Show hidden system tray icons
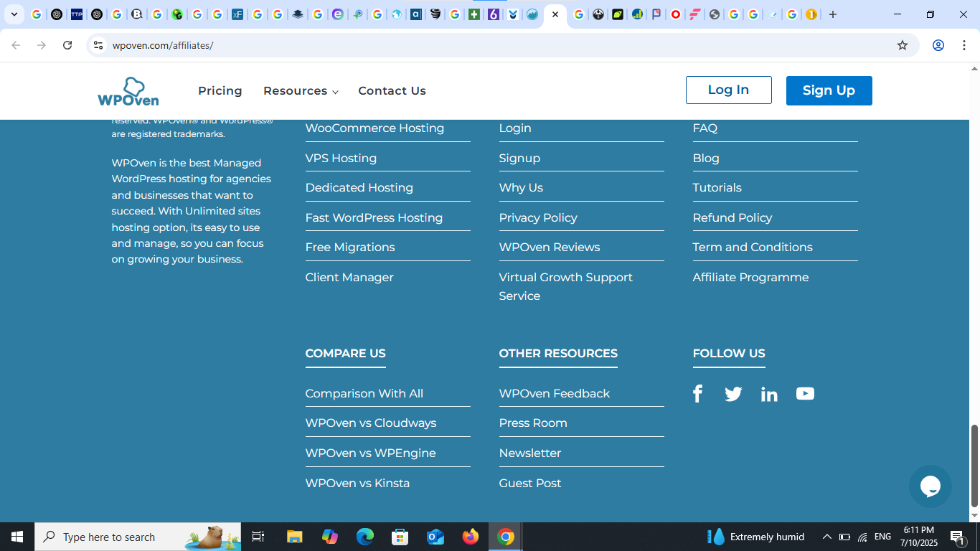The height and width of the screenshot is (551, 980). point(826,537)
